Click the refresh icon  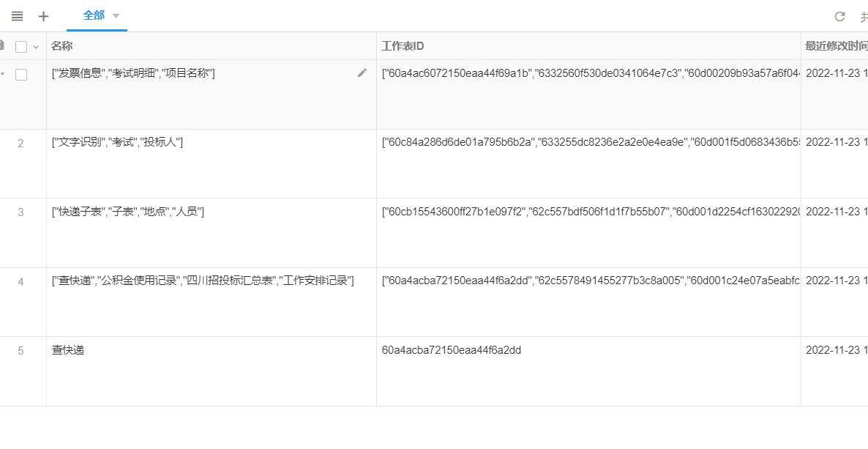click(x=839, y=16)
